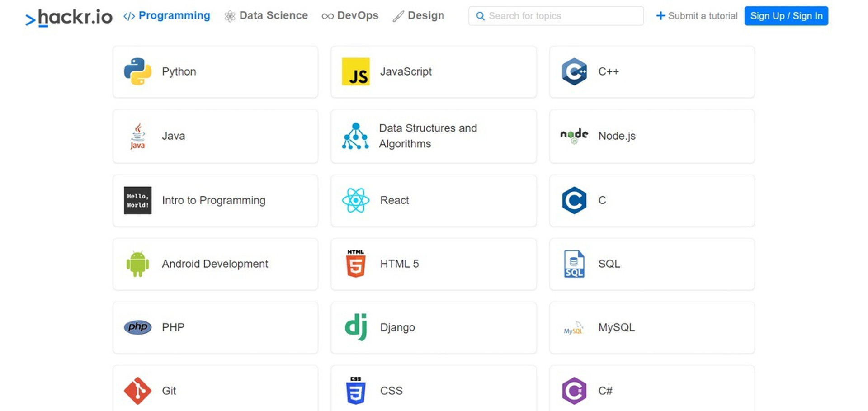Click the SQL file icon

coord(574,264)
